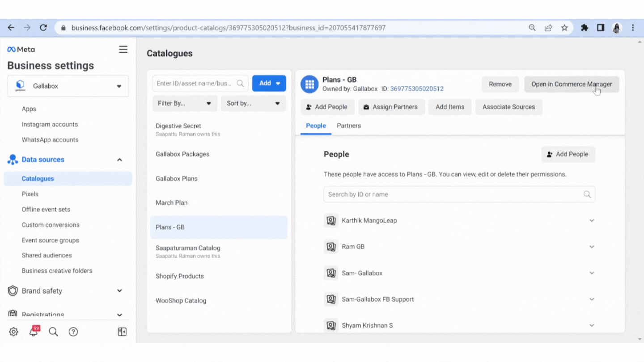Viewport: 644px width, 362px height.
Task: Expand Sam-Gallabox FB Support permissions chevron
Action: coord(592,299)
